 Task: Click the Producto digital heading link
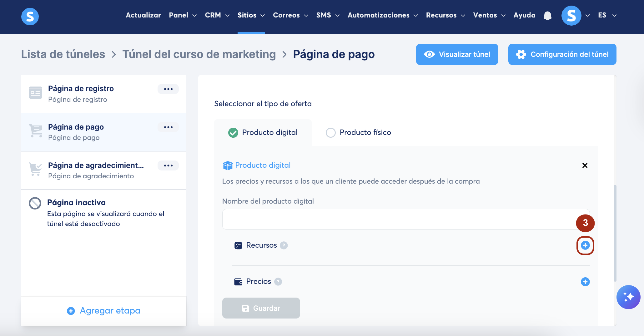263,166
